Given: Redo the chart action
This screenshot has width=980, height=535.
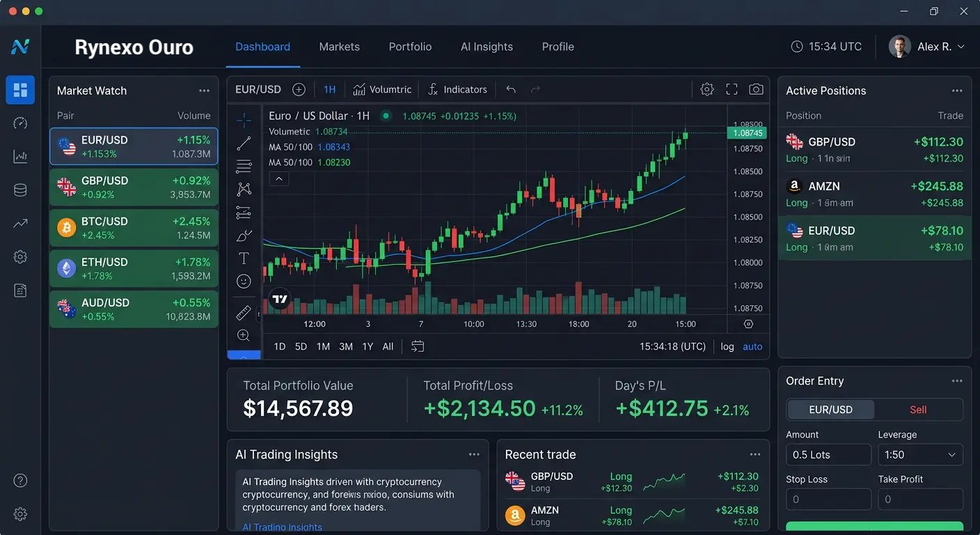Looking at the screenshot, I should [x=535, y=89].
